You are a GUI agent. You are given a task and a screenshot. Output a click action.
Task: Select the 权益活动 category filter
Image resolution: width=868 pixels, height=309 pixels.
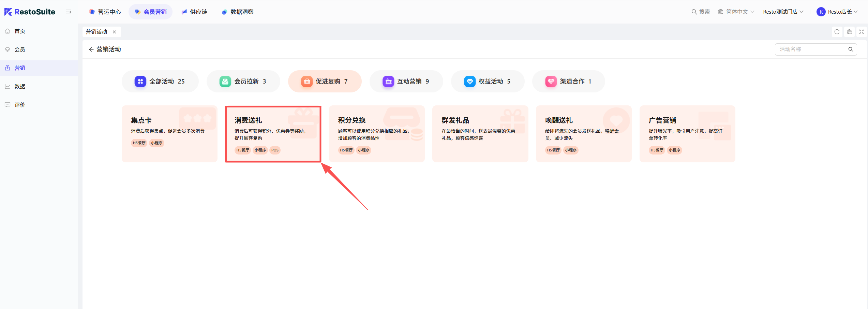coord(488,82)
